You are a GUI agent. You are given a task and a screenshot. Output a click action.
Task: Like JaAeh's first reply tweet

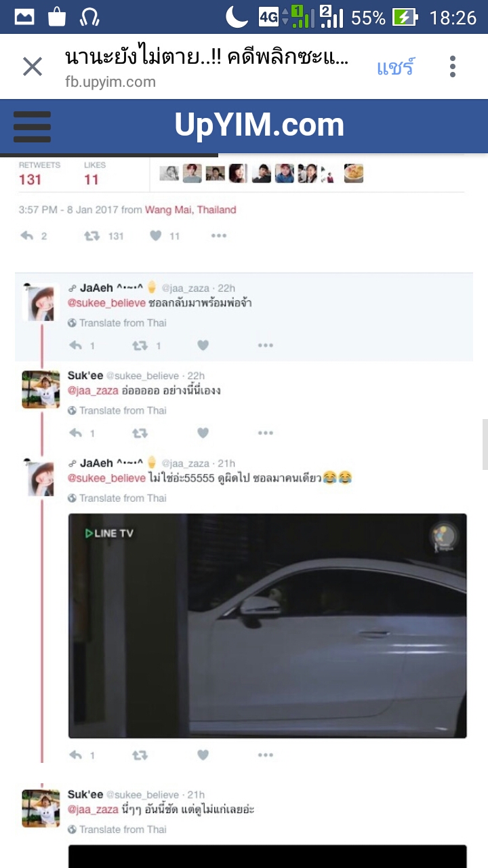pos(203,345)
